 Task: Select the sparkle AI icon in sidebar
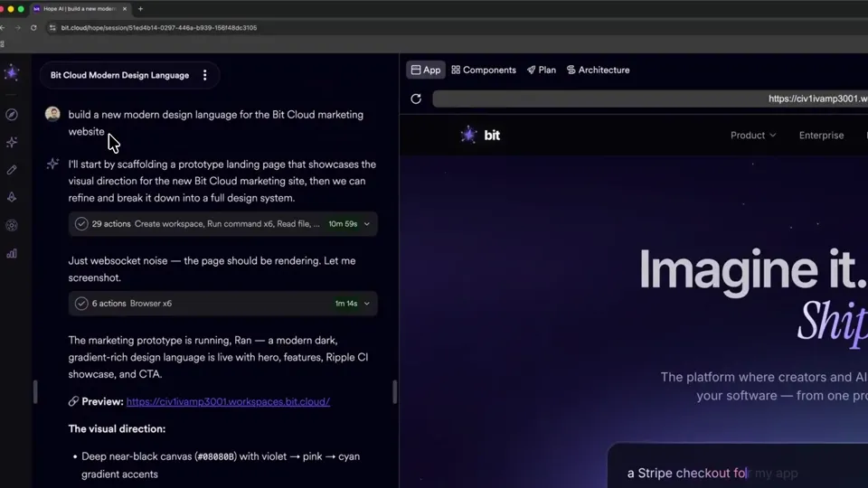12,142
